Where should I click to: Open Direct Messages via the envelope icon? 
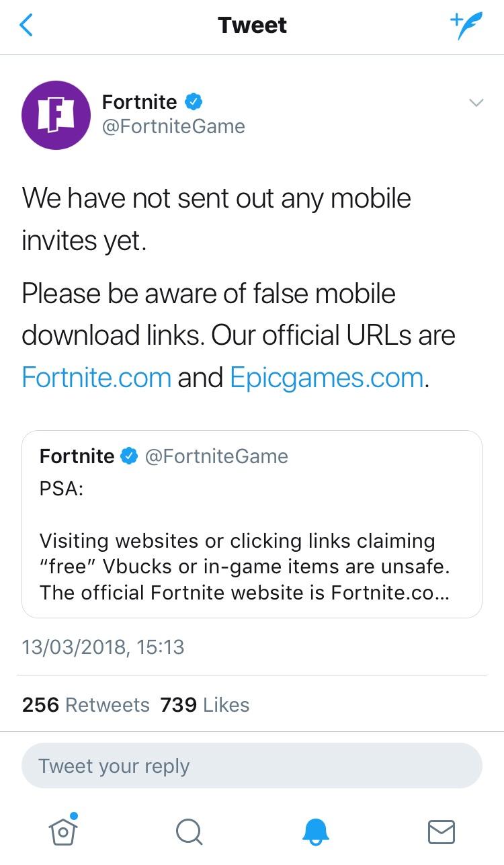(x=441, y=831)
